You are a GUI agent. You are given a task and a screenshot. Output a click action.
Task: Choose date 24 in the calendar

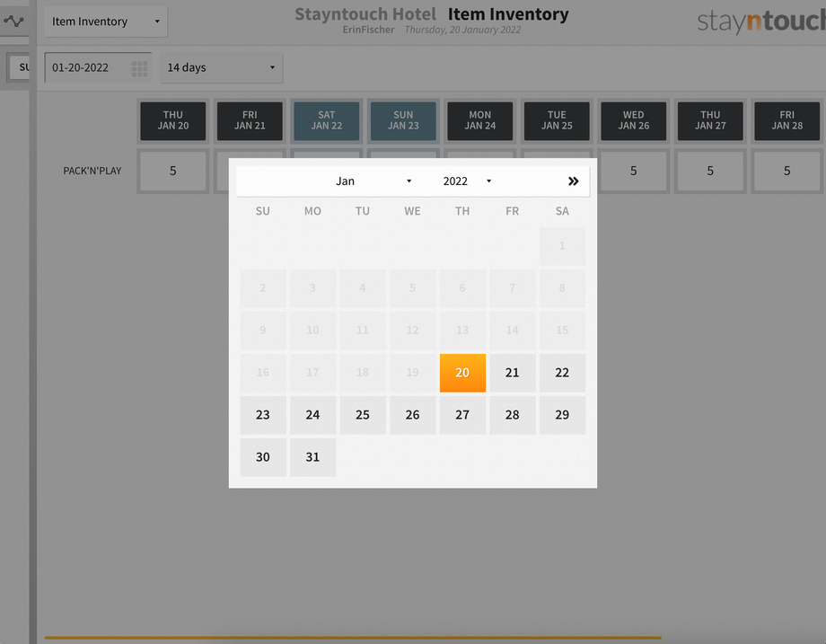point(313,415)
